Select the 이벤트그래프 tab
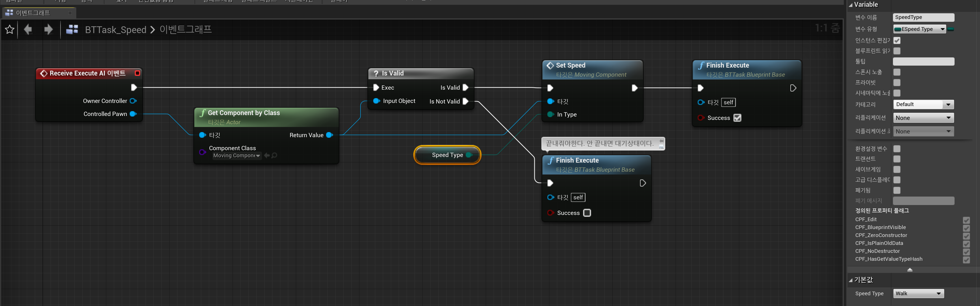 (x=33, y=13)
